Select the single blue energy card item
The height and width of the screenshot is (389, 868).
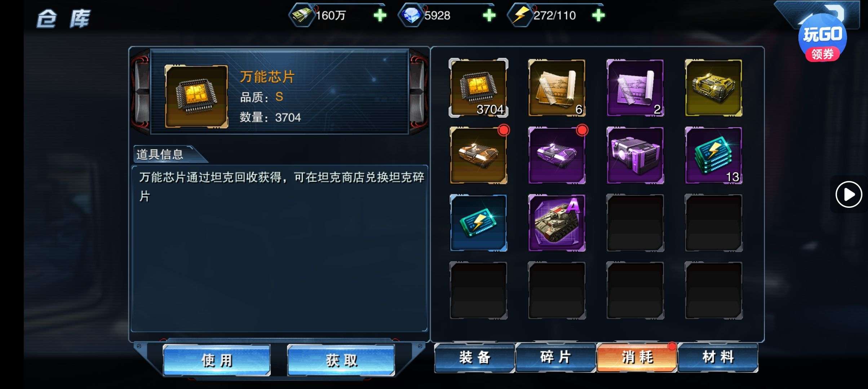click(x=478, y=223)
